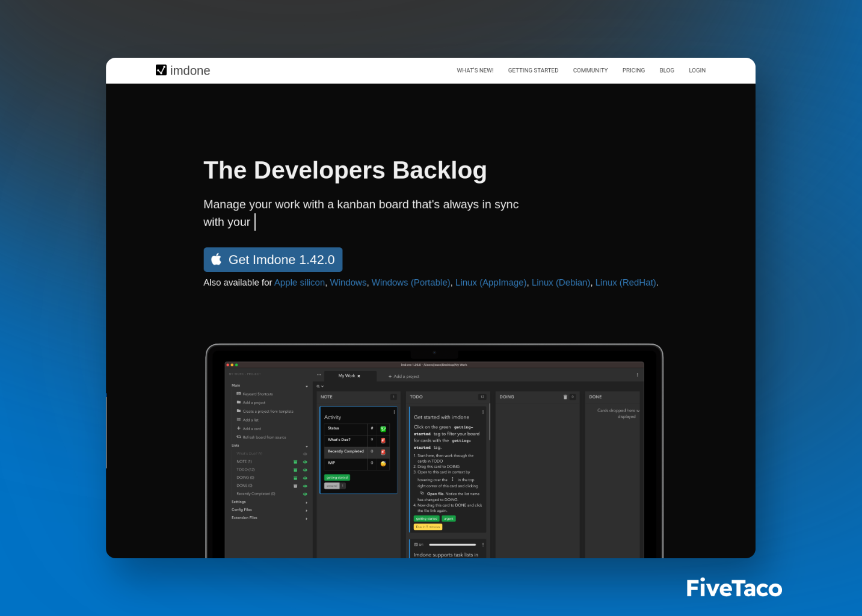Collapse the Lists section in sidebar
862x616 pixels.
coord(307,446)
